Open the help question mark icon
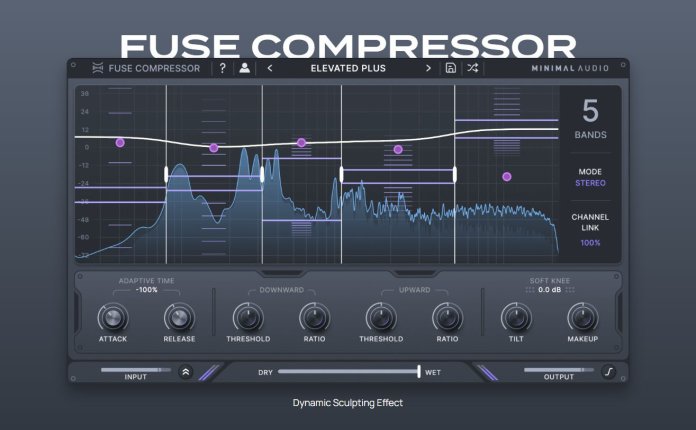 click(222, 68)
